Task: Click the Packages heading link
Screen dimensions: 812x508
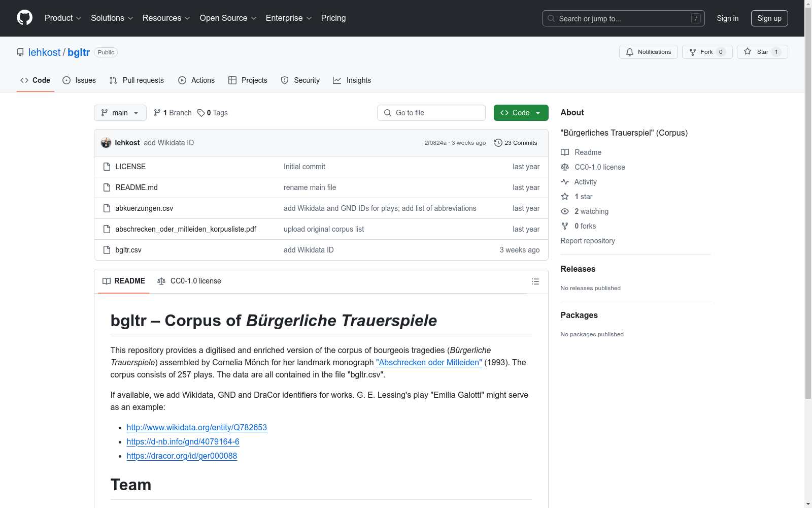Action: [x=579, y=315]
